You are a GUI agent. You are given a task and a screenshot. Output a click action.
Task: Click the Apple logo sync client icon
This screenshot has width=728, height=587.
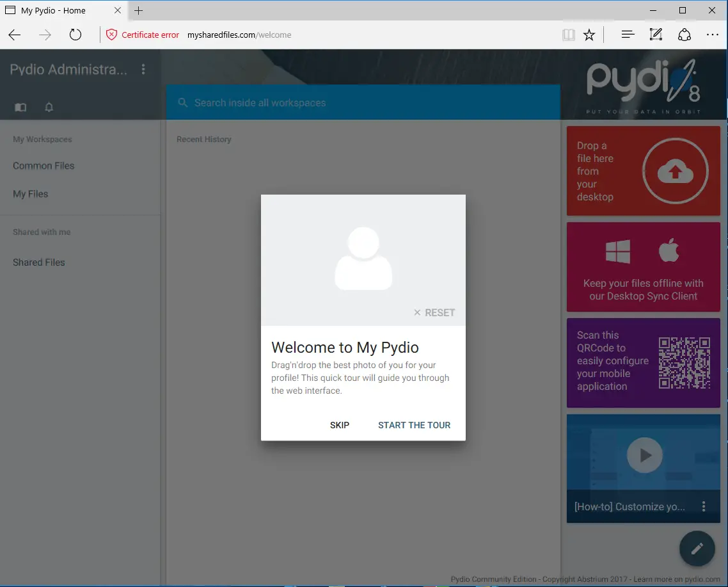point(669,250)
